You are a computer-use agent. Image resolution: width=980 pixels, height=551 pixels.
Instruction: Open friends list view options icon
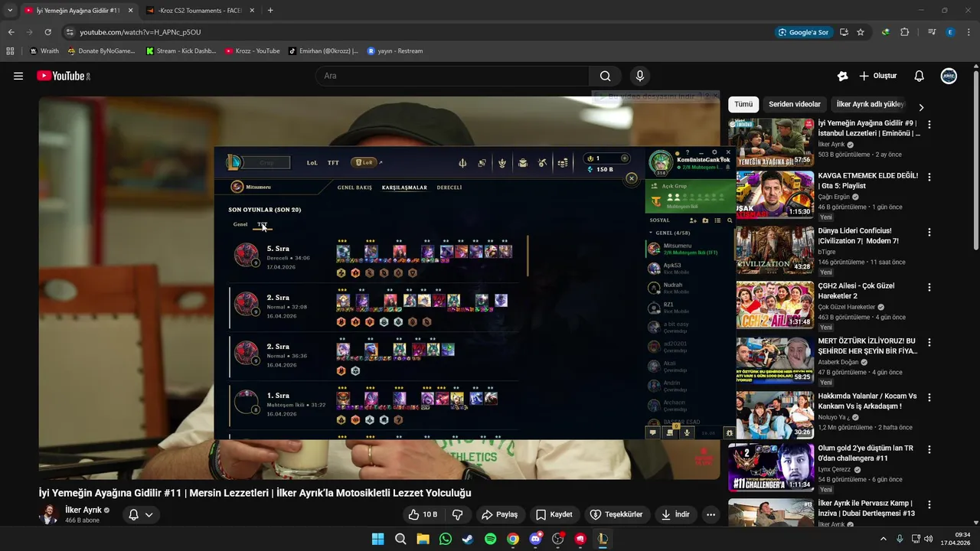(x=717, y=220)
